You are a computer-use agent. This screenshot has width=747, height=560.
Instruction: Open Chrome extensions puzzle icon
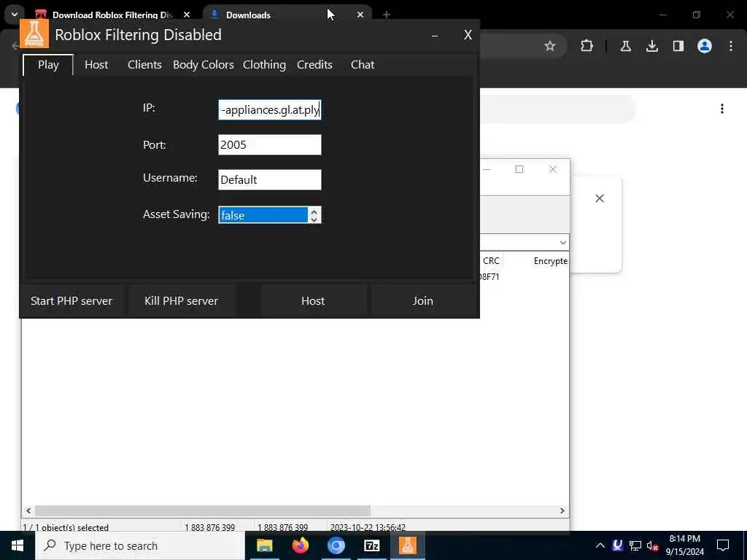pyautogui.click(x=587, y=46)
